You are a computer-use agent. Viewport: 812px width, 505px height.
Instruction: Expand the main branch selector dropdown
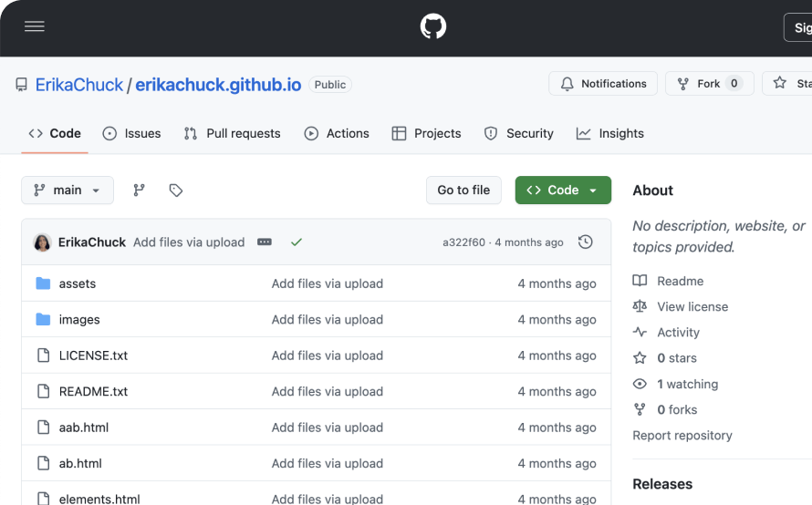tap(68, 190)
